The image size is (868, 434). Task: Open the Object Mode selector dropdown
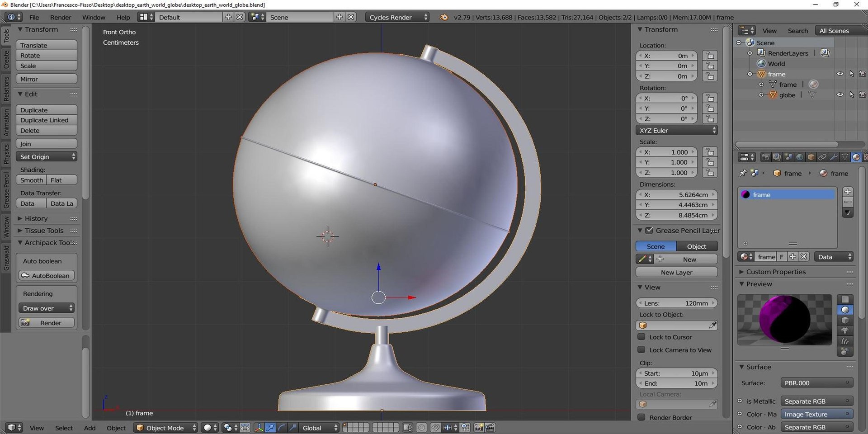click(165, 428)
